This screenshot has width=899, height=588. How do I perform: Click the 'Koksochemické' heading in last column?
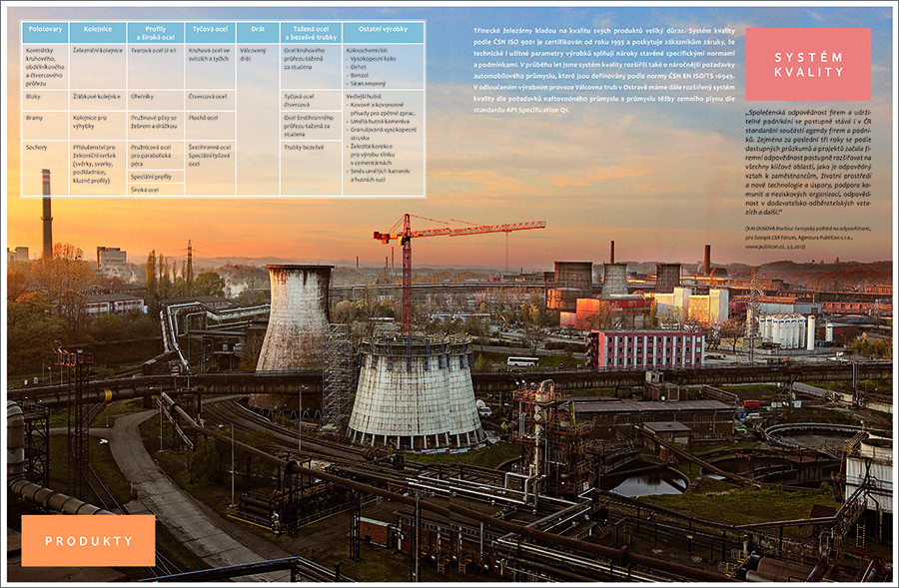point(367,51)
